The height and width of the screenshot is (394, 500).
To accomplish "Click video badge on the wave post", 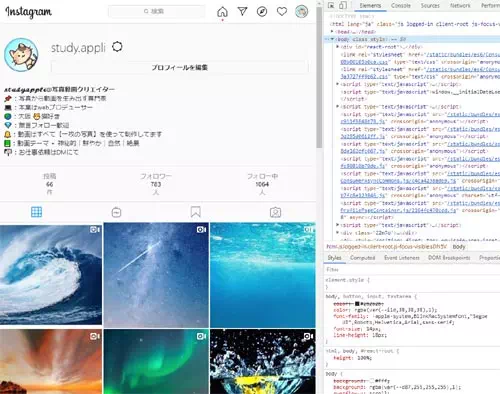I will [x=95, y=230].
